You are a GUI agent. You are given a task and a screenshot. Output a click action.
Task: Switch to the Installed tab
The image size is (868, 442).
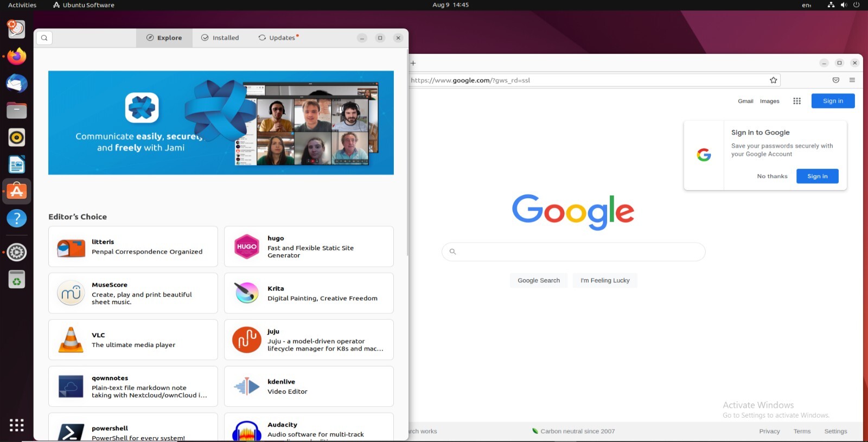point(220,38)
